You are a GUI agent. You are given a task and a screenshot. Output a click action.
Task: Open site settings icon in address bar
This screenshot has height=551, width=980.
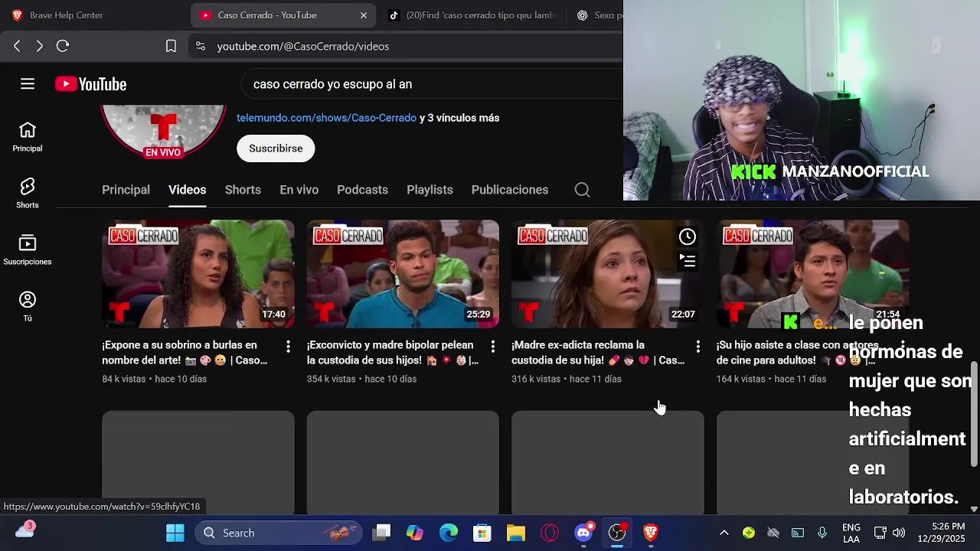tap(201, 46)
